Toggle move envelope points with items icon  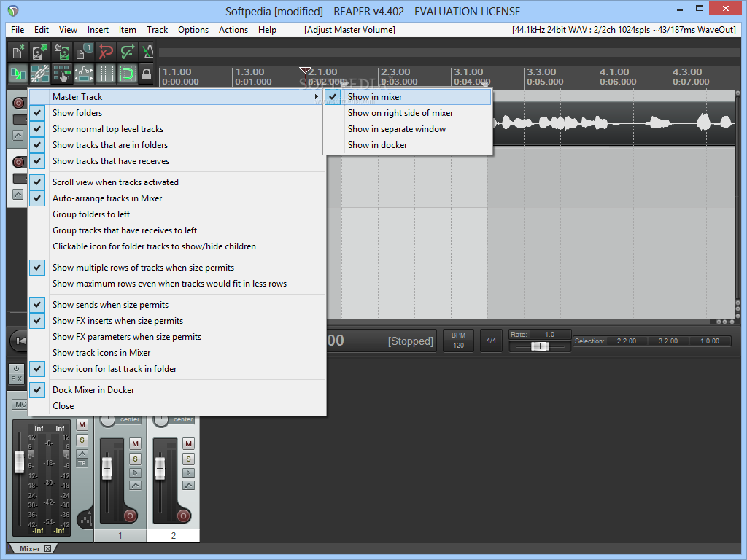pyautogui.click(x=84, y=74)
